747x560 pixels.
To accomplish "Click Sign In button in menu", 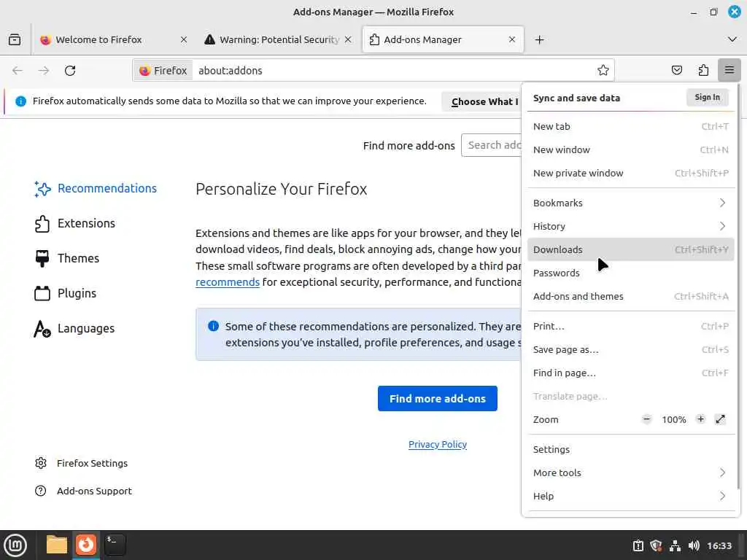I will tap(708, 97).
